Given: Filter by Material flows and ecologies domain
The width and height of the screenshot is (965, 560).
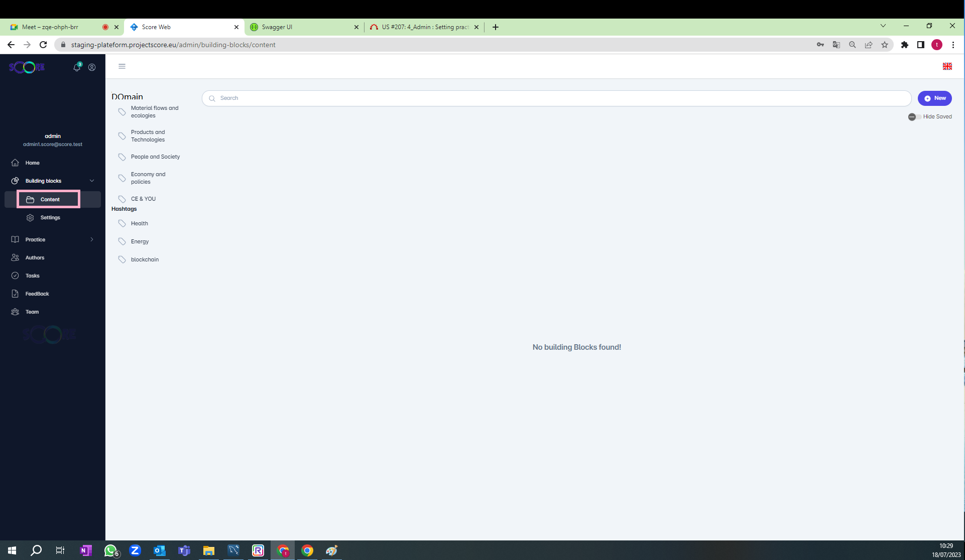Looking at the screenshot, I should 154,112.
